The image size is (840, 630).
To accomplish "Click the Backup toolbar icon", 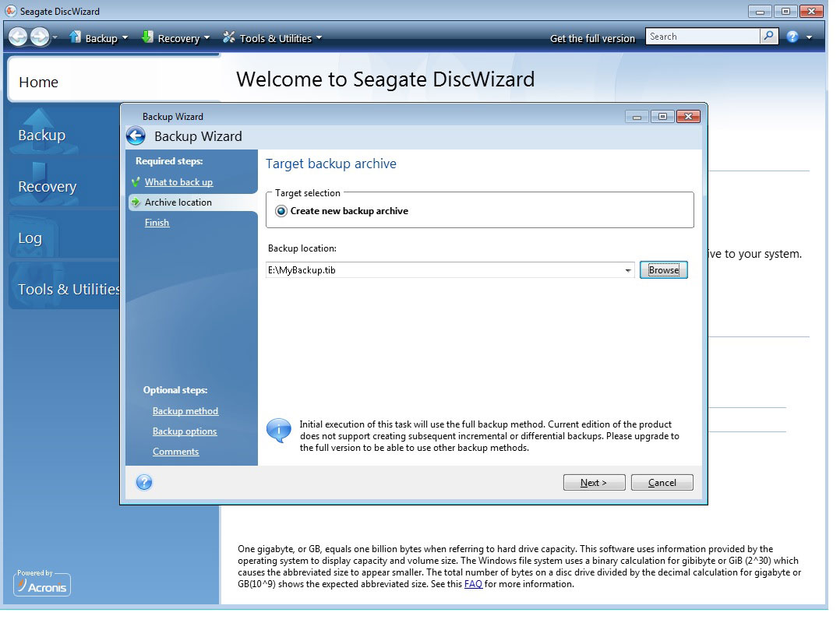I will [x=75, y=37].
